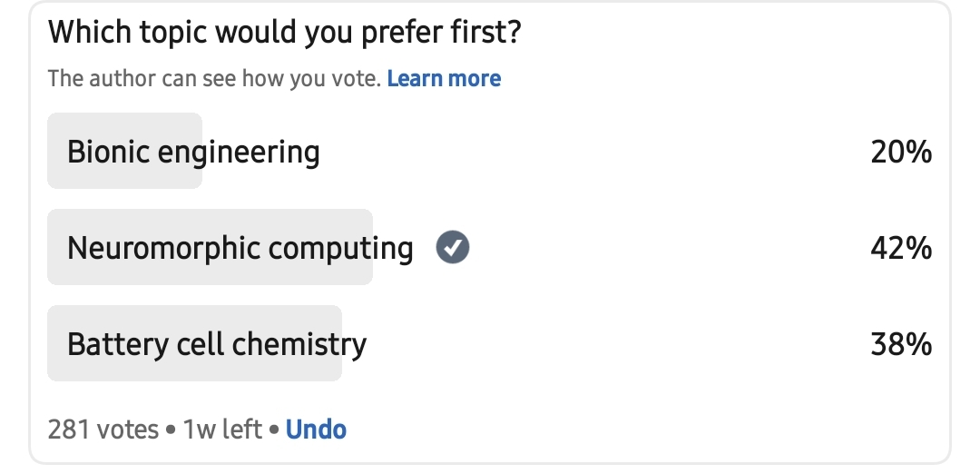Viewport: 980px width, 474px height.
Task: Click the poll question heading
Action: click(283, 33)
